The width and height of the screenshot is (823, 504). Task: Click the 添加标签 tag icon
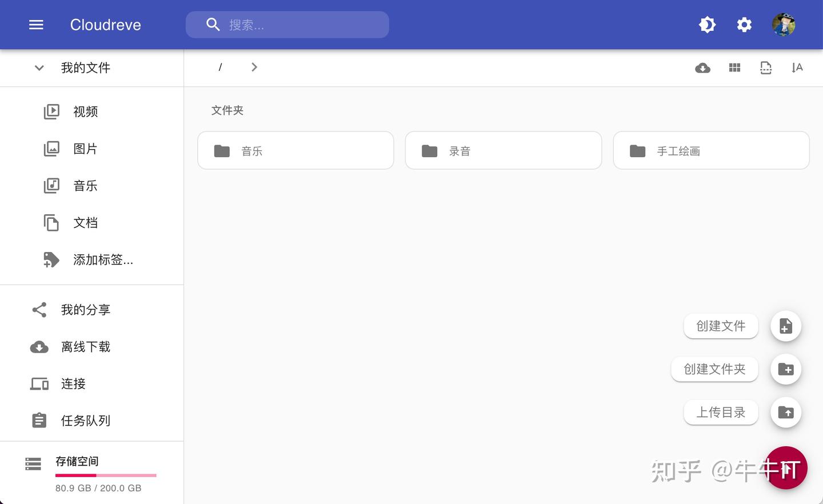[51, 259]
